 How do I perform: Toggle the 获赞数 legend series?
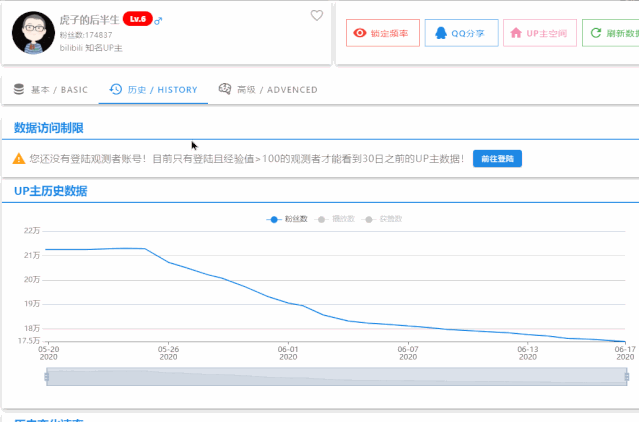click(x=382, y=218)
